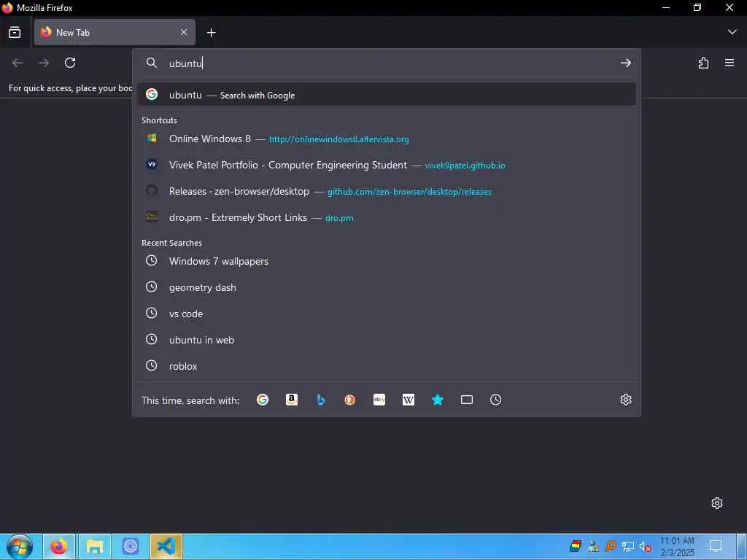Choose recent search ubuntu in web
Viewport: 747px width, 560px height.
[x=387, y=340]
